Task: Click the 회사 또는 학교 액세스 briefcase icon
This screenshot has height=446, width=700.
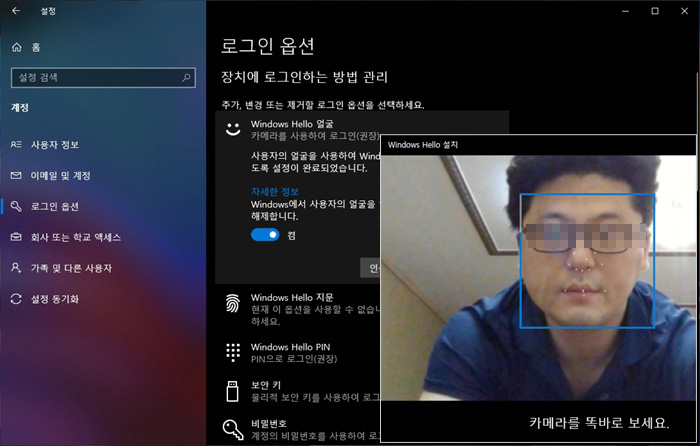Action: (x=16, y=237)
